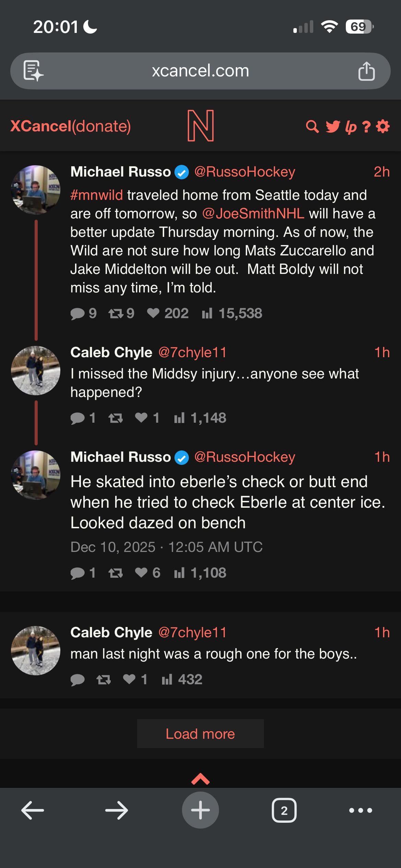This screenshot has width=401, height=868.
Task: Open the #mnwild hashtag link
Action: point(96,195)
